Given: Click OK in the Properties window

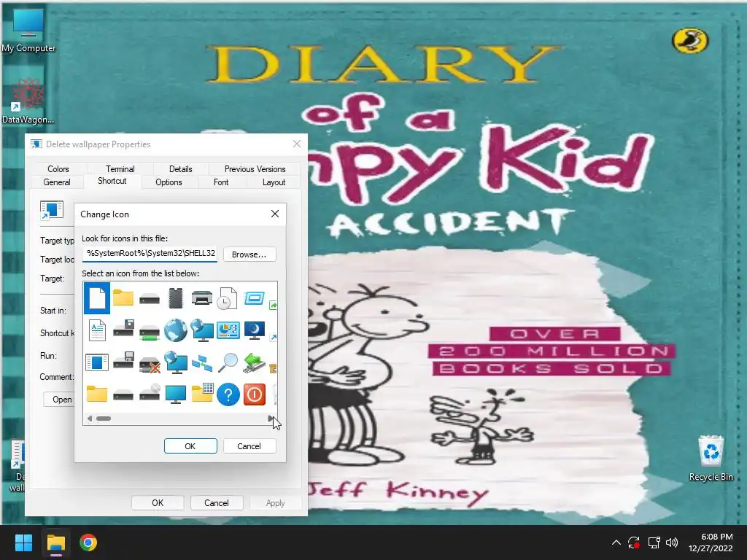Looking at the screenshot, I should 158,503.
